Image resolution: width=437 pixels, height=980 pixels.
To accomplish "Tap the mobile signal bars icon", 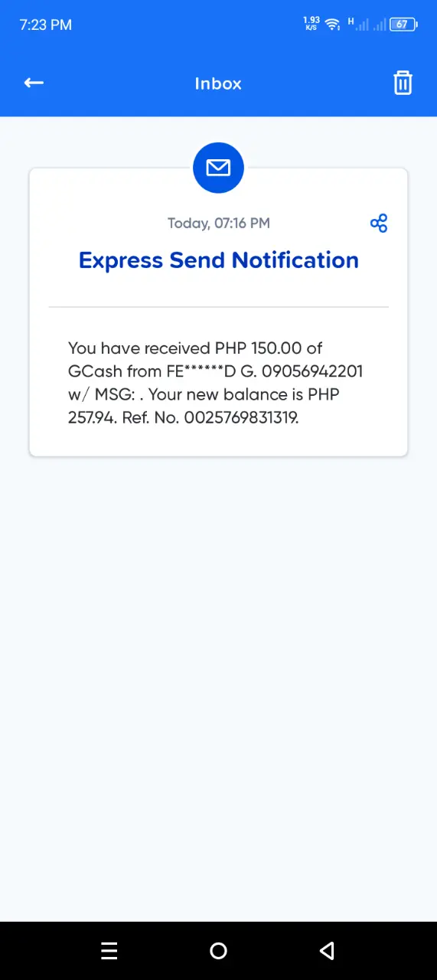I will pos(360,24).
